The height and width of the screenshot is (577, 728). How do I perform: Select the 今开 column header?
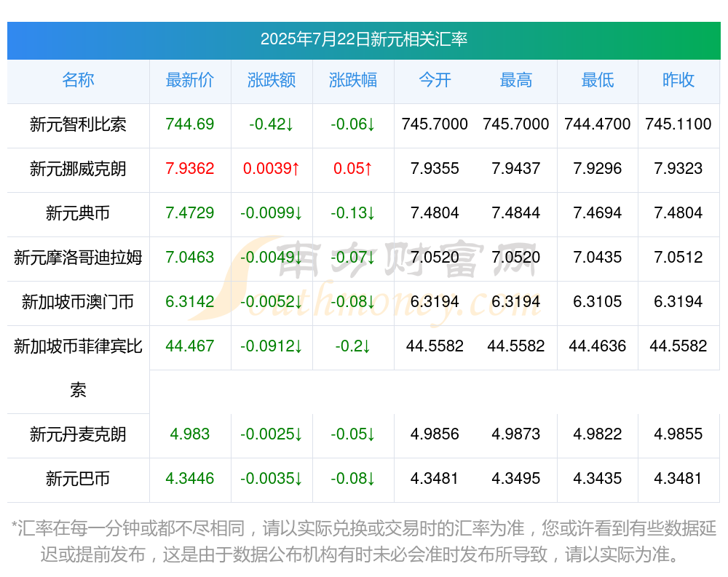coord(435,80)
